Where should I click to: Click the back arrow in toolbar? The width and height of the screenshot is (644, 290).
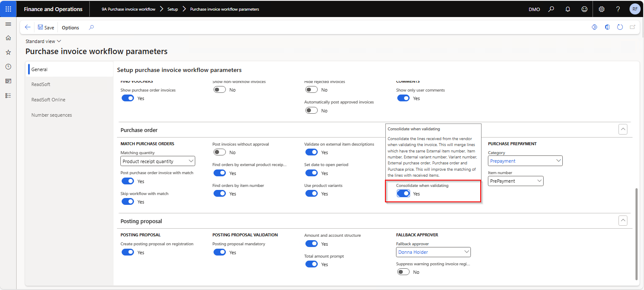pos(28,27)
